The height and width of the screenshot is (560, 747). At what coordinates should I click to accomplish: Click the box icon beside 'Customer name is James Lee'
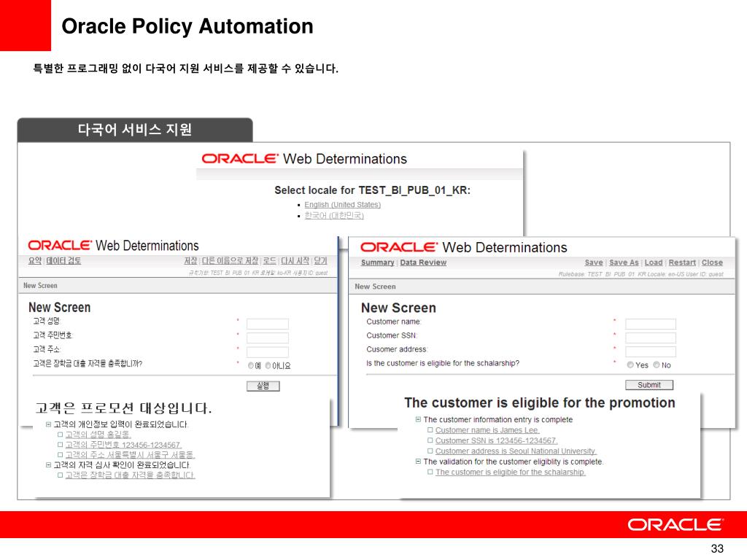(430, 430)
